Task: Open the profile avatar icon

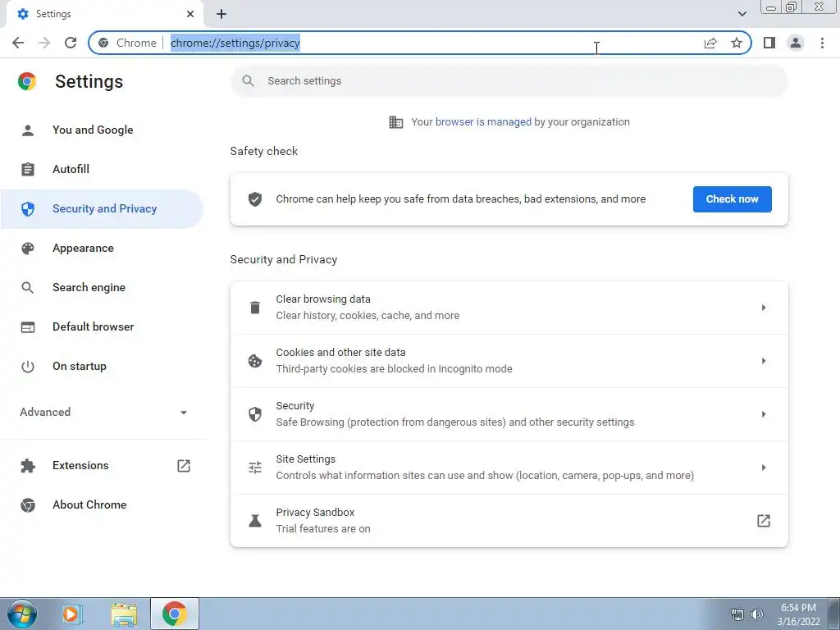Action: (796, 43)
